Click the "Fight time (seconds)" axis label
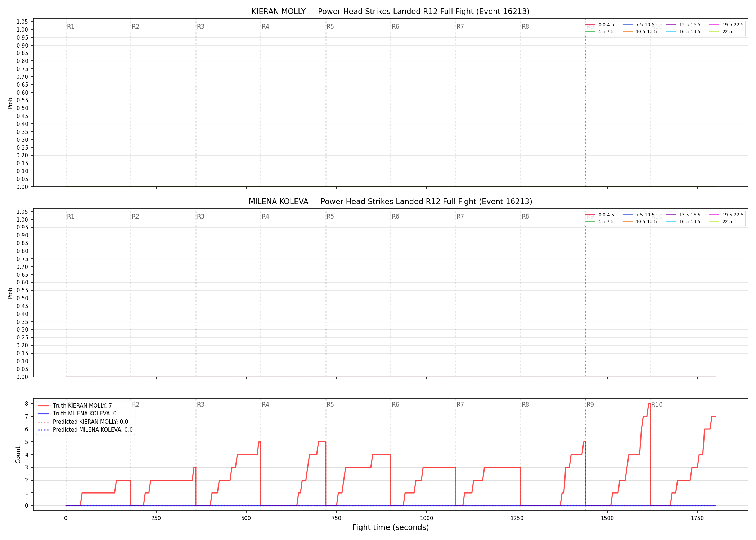 point(391,527)
